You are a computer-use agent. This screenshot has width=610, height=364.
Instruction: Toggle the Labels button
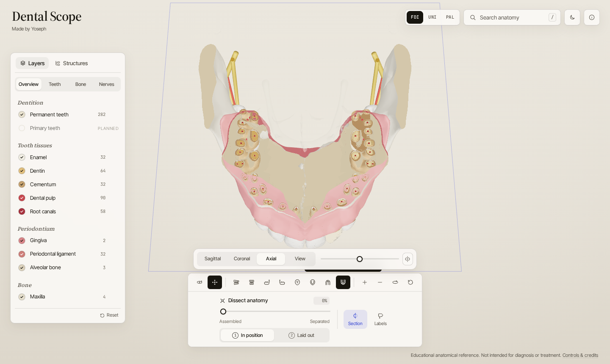380,320
